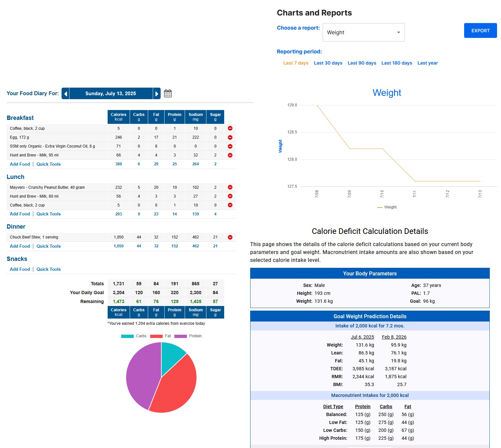Go to next day in food diary

point(157,94)
